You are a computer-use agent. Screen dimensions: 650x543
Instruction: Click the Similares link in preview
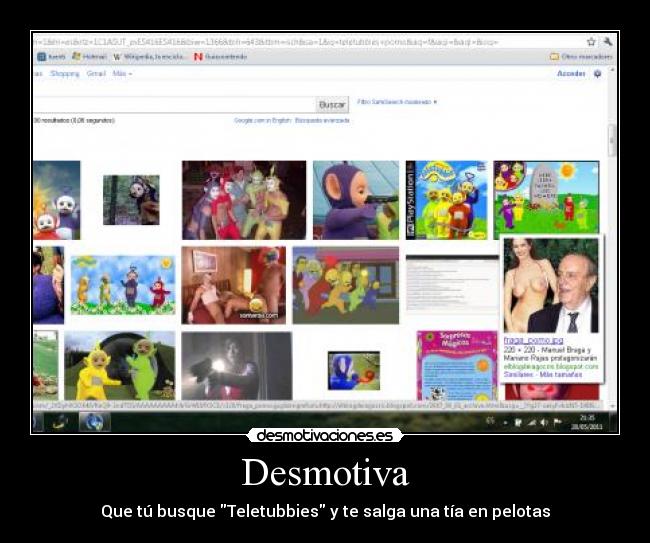click(518, 374)
